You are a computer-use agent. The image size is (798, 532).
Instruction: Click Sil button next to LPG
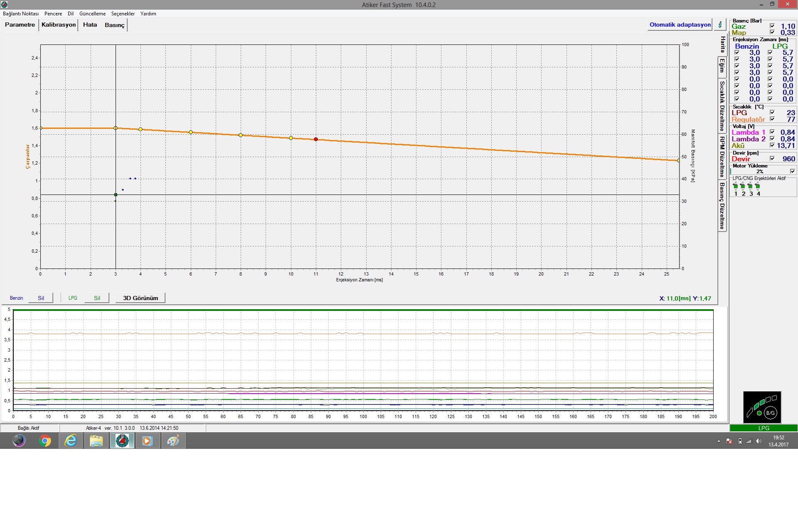(97, 298)
